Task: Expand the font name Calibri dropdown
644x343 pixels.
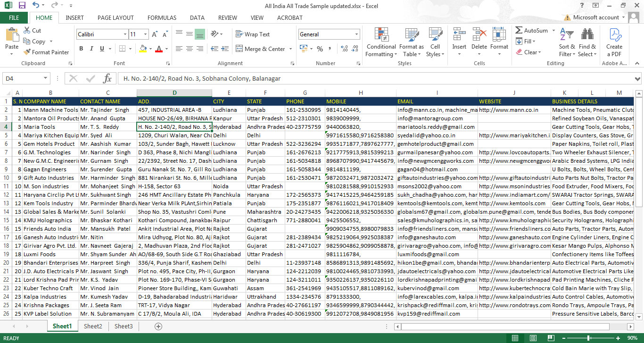Action: (x=125, y=34)
